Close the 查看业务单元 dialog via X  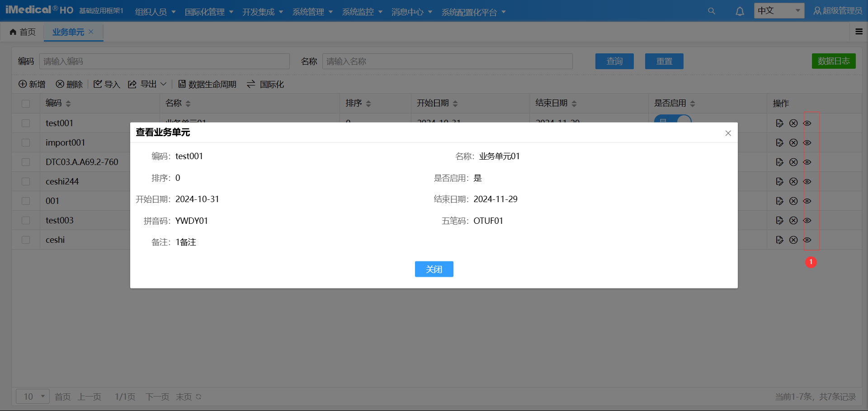[728, 133]
